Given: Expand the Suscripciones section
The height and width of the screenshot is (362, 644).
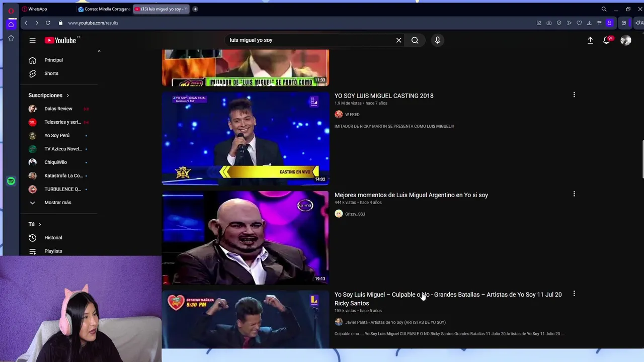Looking at the screenshot, I should tap(49, 95).
